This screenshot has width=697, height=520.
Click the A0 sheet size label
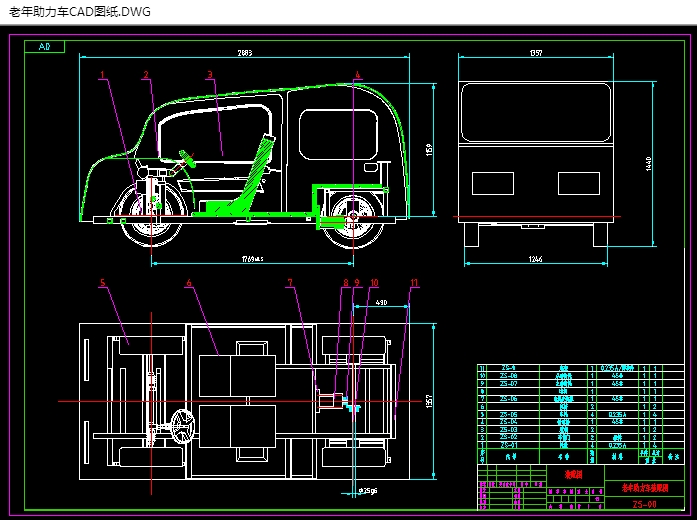coord(45,46)
